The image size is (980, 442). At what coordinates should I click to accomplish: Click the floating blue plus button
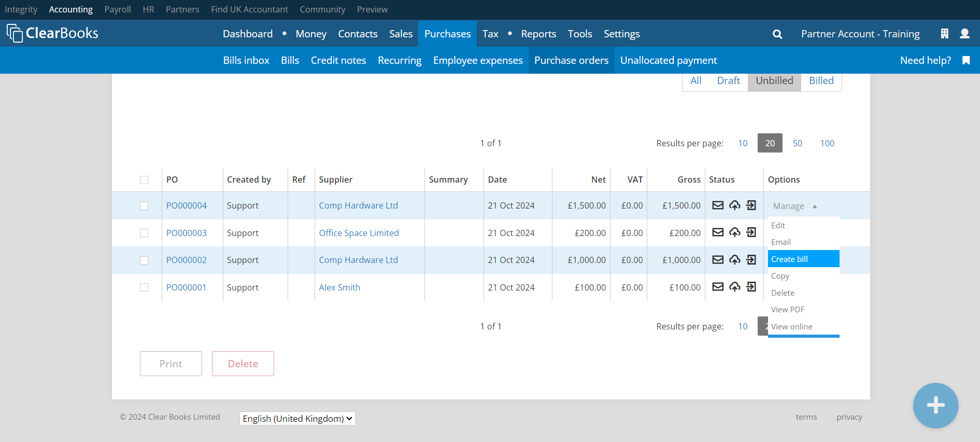pos(935,405)
